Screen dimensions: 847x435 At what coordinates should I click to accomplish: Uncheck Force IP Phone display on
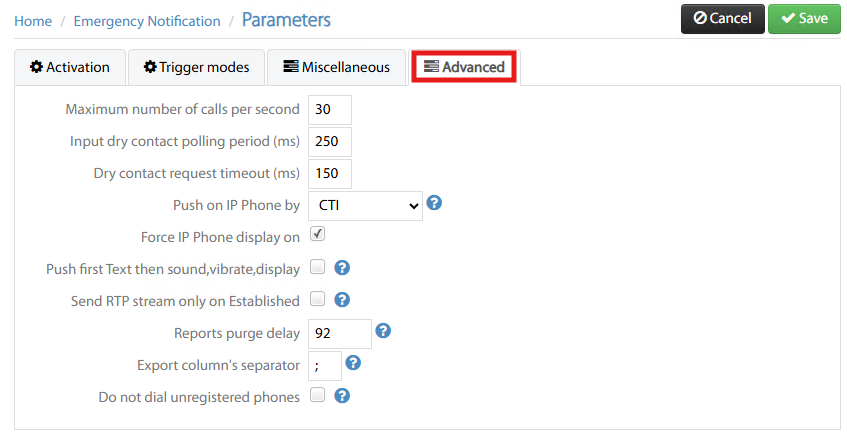tap(317, 234)
